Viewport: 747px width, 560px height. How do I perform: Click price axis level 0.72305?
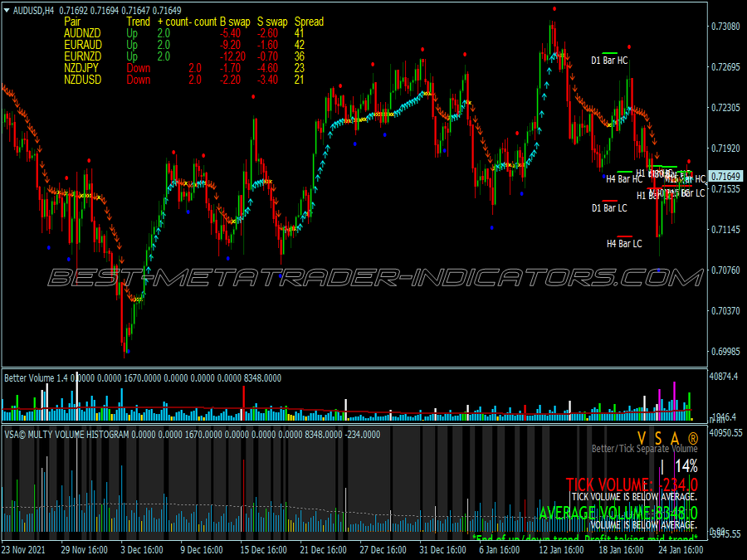725,108
